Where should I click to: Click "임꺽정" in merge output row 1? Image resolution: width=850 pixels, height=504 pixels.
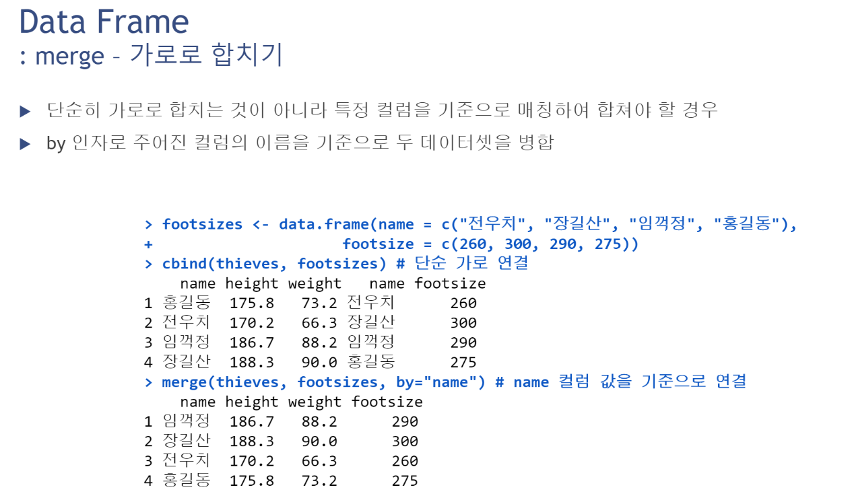(x=187, y=422)
